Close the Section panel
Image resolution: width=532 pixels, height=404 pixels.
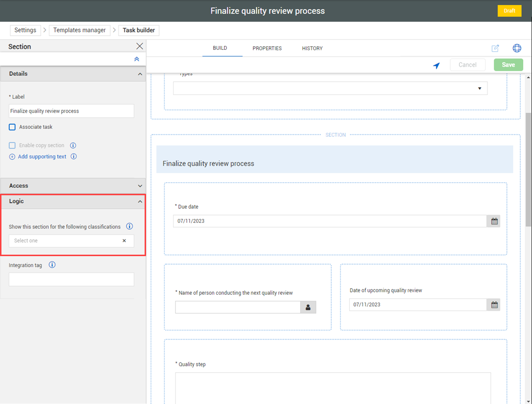click(x=139, y=46)
